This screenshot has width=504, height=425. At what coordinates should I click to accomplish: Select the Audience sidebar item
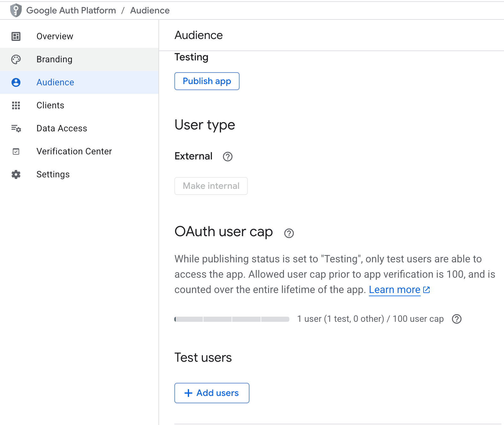[79, 82]
